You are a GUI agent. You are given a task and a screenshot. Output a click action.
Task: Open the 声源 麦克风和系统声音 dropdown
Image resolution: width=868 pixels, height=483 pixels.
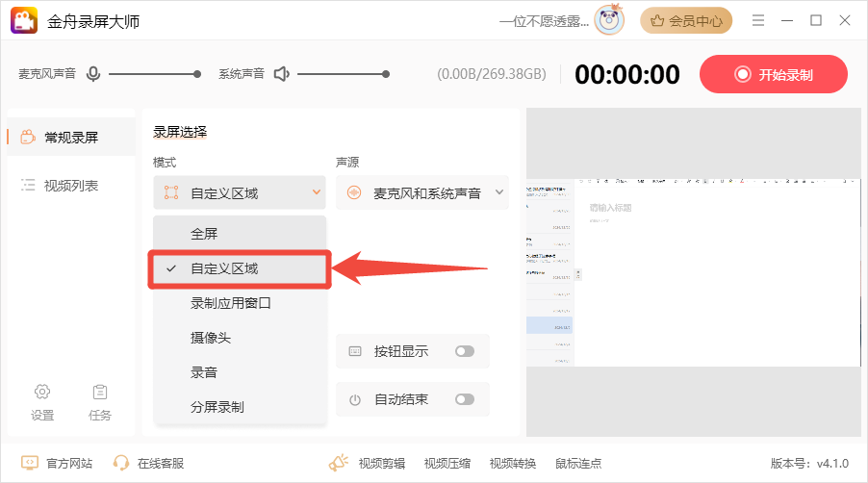pyautogui.click(x=421, y=192)
